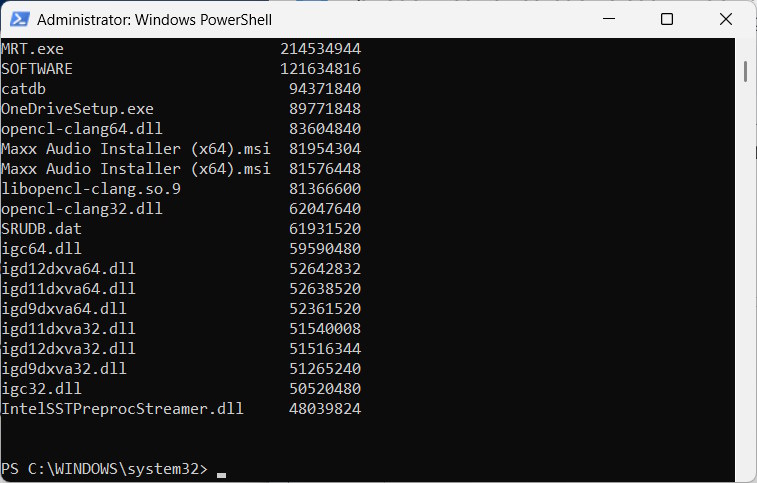Viewport: 757px width, 483px height.
Task: Click the igd9dxva32.dll file name
Action: click(64, 369)
